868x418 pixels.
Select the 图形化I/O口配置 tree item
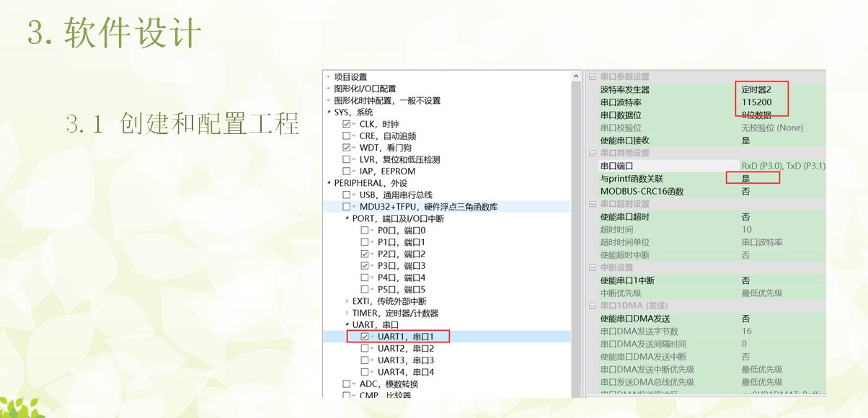[x=364, y=89]
